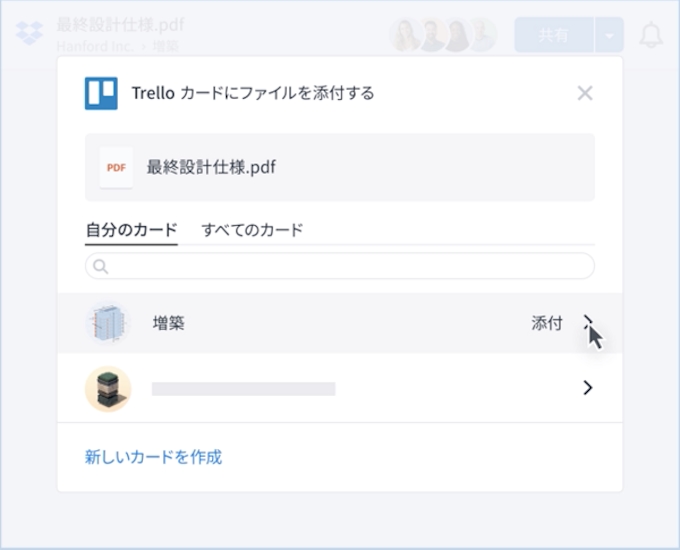Click the PDF file icon
Viewport: 680px width, 550px height.
tap(116, 167)
